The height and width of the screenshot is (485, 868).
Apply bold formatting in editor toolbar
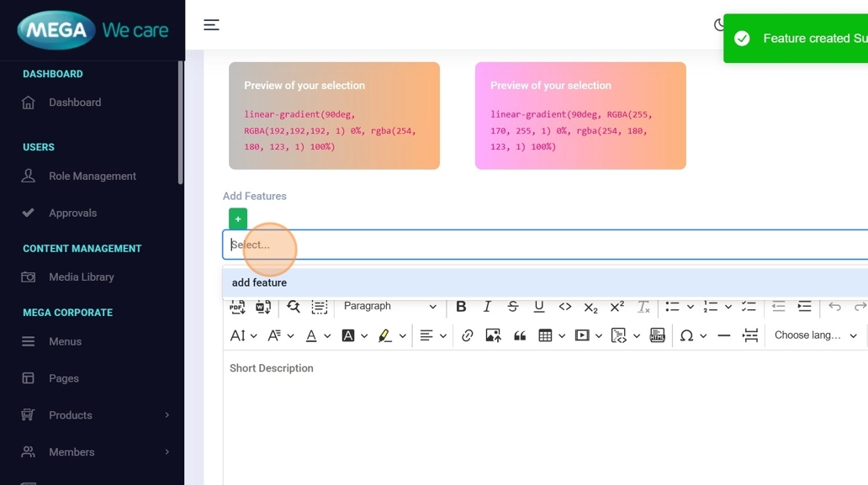coord(461,307)
